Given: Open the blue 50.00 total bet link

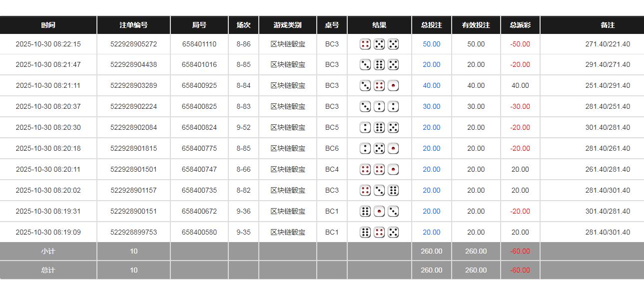Looking at the screenshot, I should [x=431, y=44].
